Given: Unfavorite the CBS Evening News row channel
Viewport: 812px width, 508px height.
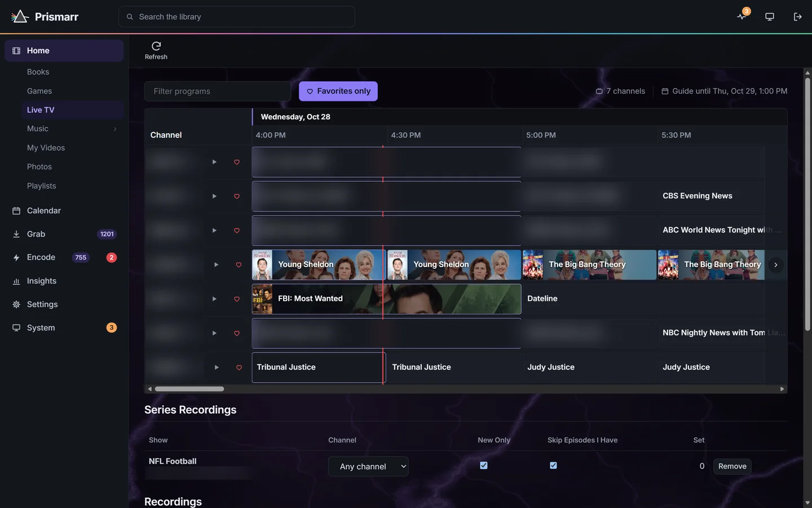Looking at the screenshot, I should tap(237, 196).
